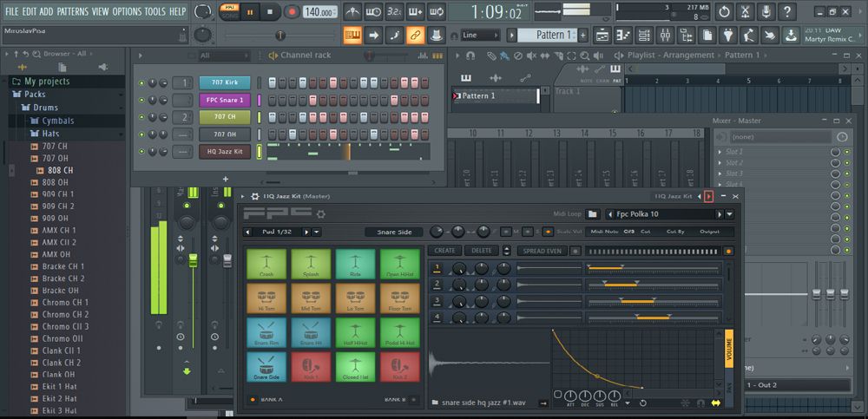This screenshot has width=868, height=419.
Task: Click the SPREAD EVEN button
Action: pyautogui.click(x=542, y=251)
